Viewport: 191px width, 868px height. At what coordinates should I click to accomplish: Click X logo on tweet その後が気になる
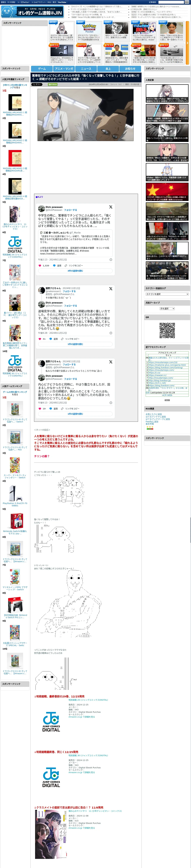(x=111, y=289)
